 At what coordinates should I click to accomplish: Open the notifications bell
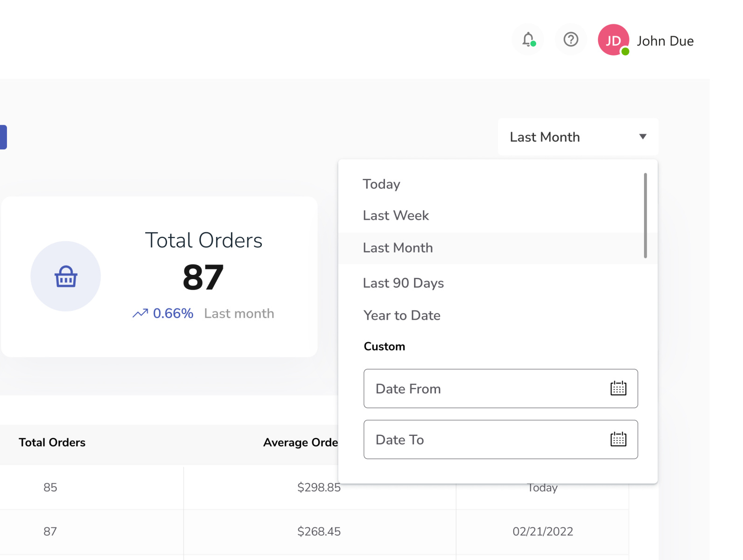pos(528,40)
